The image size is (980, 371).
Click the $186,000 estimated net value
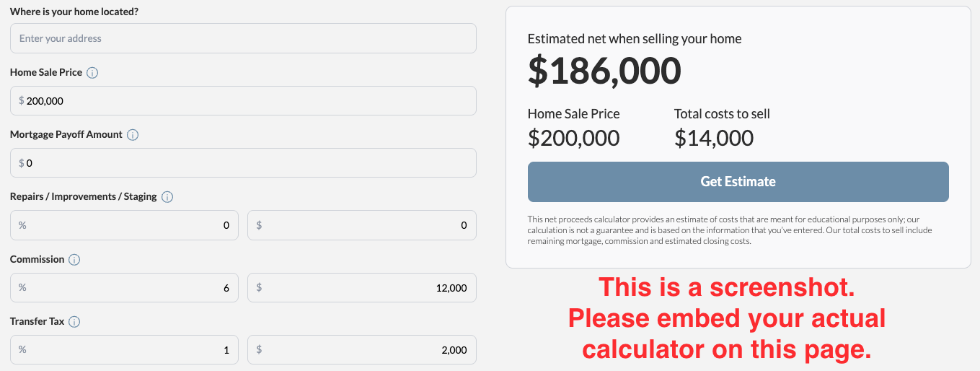[x=604, y=71]
